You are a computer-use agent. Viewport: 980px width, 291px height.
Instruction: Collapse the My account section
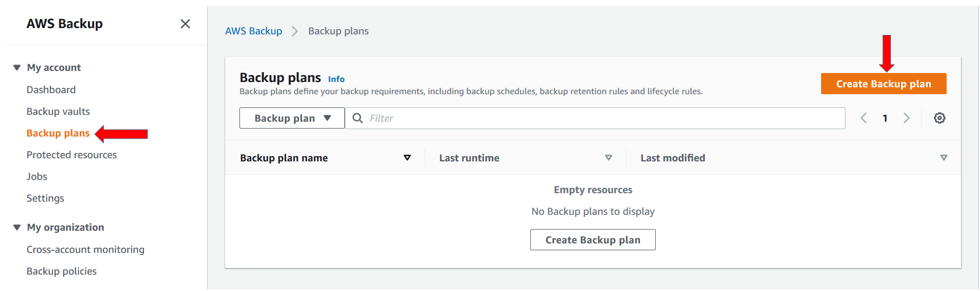[17, 68]
